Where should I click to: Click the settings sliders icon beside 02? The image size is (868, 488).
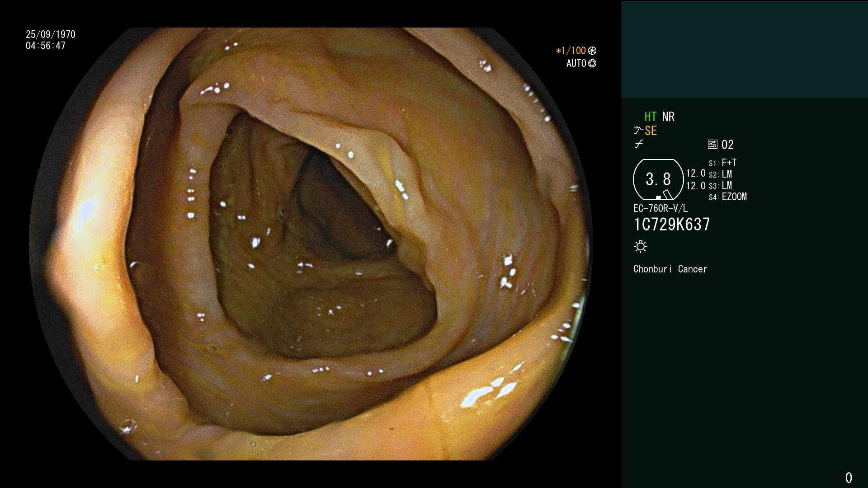pyautogui.click(x=712, y=144)
